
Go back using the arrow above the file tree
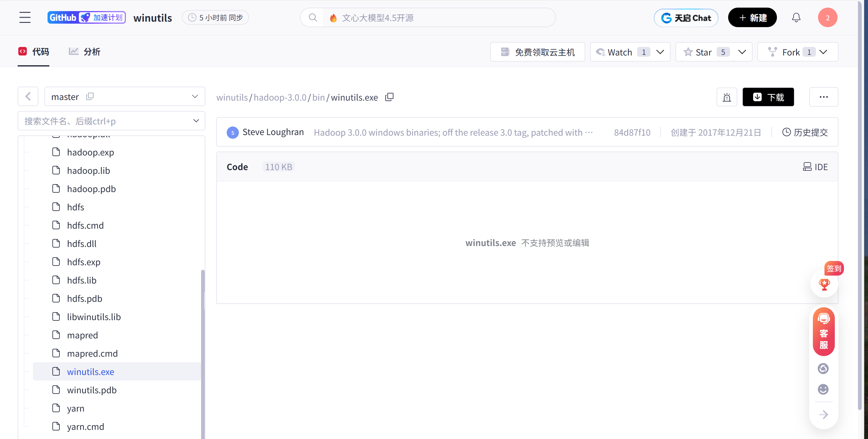[x=28, y=96]
